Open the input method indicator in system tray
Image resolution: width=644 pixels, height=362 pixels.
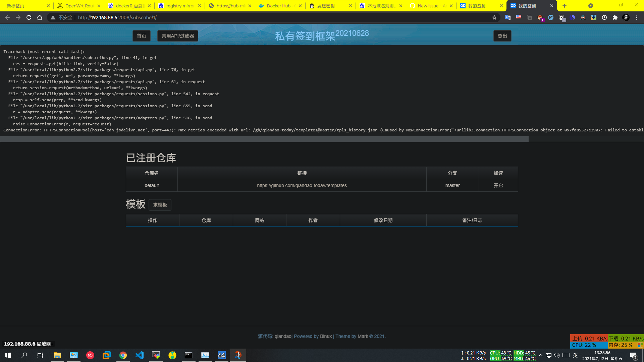pyautogui.click(x=575, y=355)
